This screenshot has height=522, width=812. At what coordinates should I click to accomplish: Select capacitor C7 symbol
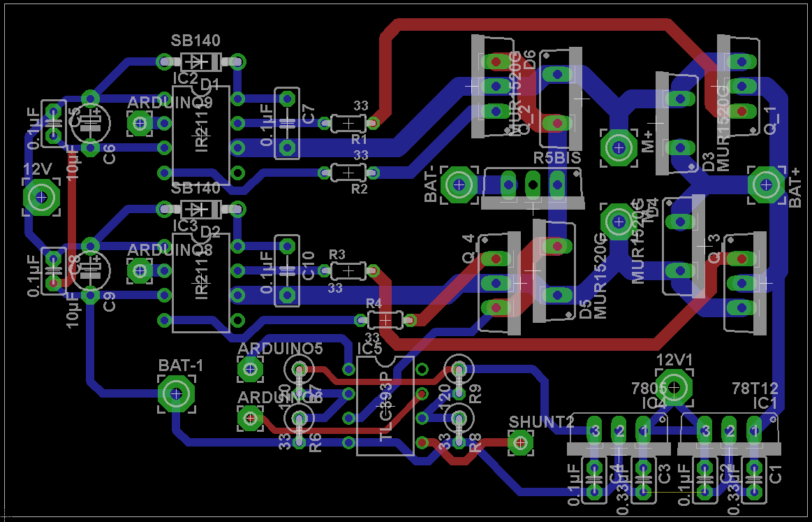tap(286, 124)
